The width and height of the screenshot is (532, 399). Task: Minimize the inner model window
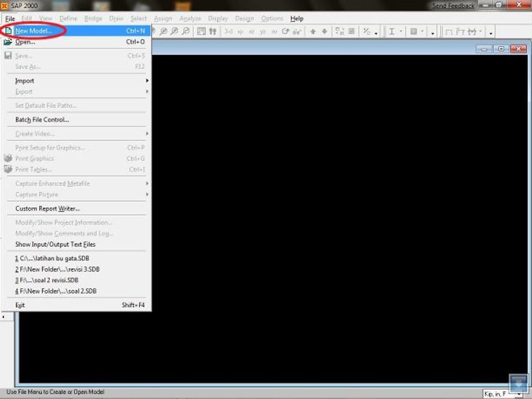(x=484, y=49)
